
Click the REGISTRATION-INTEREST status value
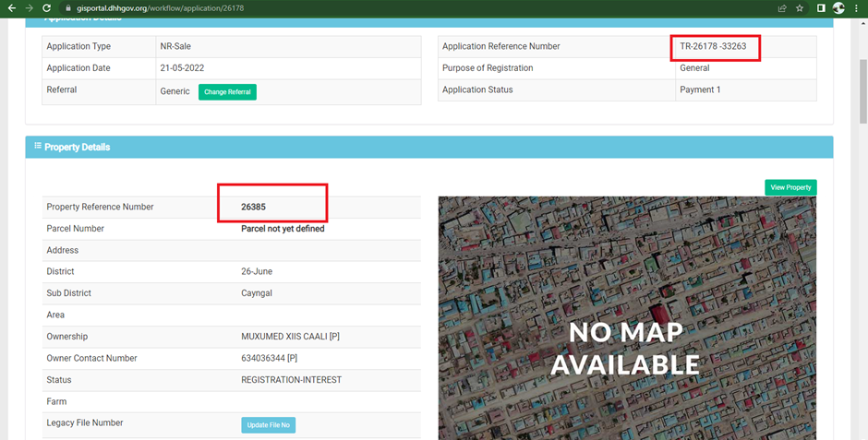291,380
